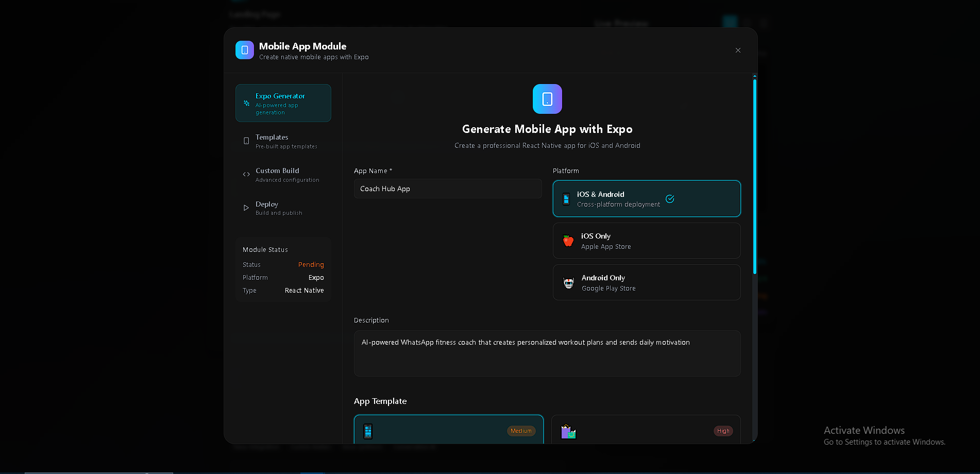Click the Mobile App Module header icon
Image resolution: width=980 pixels, height=474 pixels.
pos(245,50)
